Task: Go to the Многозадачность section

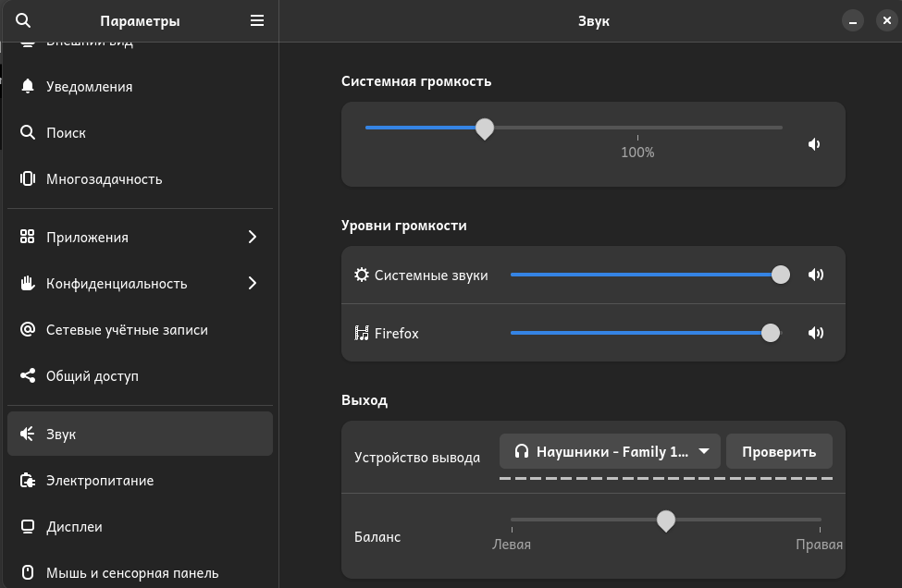Action: tap(140, 178)
